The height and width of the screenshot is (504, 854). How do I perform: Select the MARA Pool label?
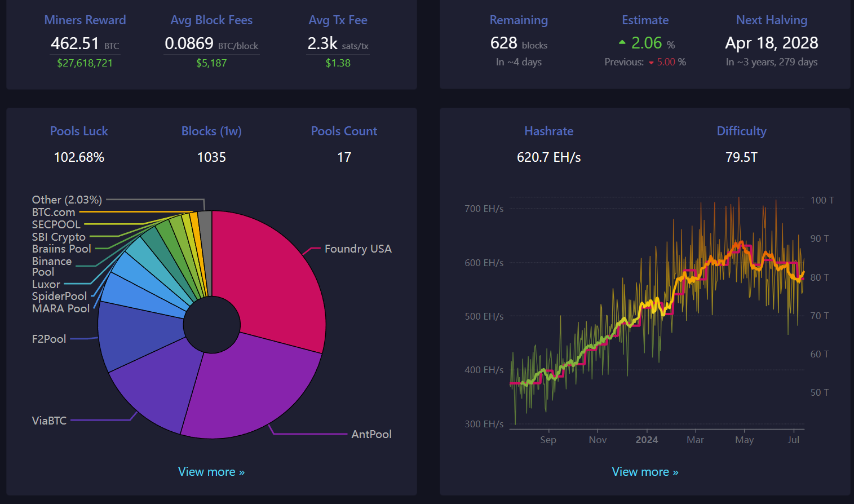[61, 308]
